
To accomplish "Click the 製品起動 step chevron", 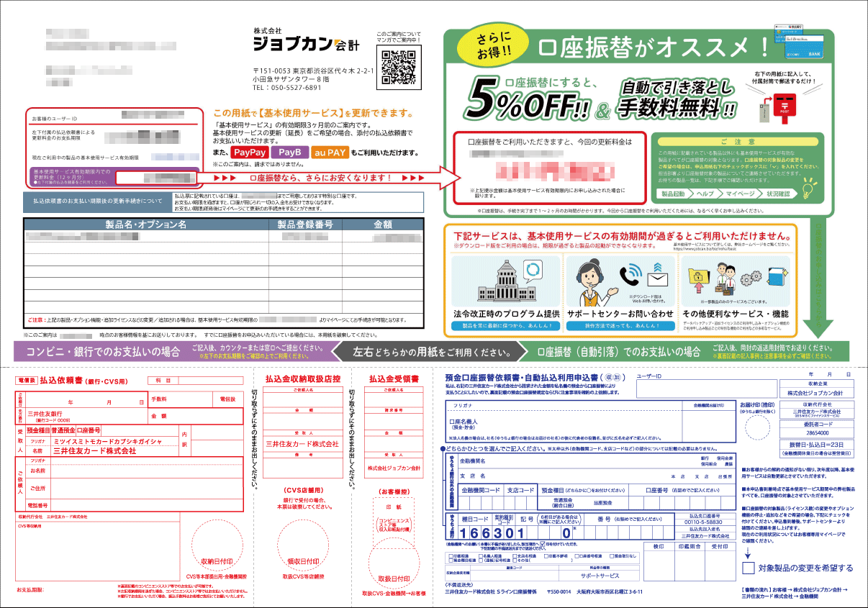I will pos(674,194).
